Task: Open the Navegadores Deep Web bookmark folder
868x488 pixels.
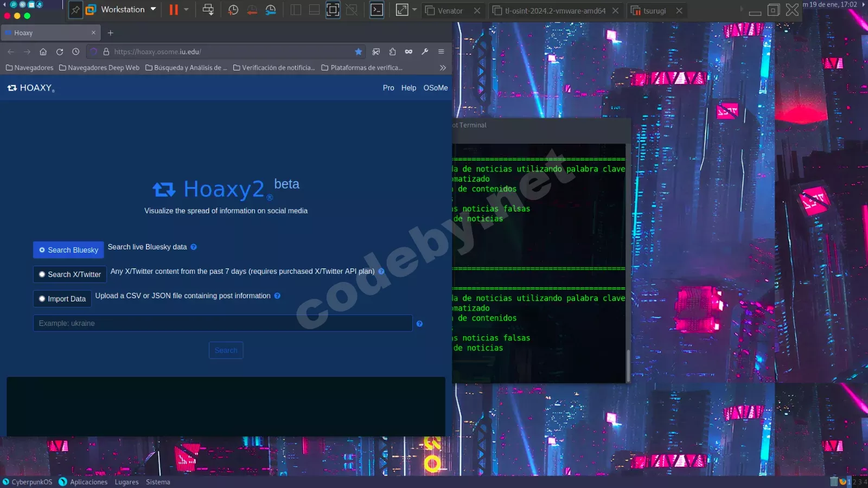Action: point(99,68)
